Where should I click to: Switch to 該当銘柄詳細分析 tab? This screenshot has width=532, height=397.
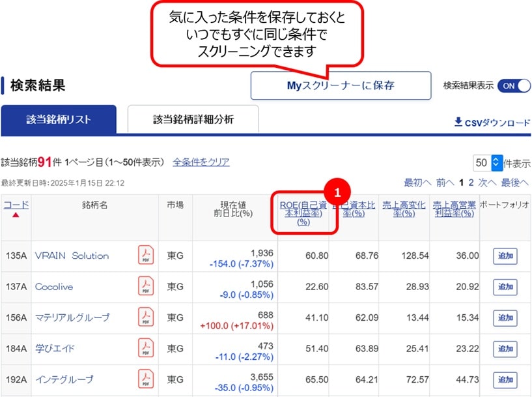click(x=193, y=119)
